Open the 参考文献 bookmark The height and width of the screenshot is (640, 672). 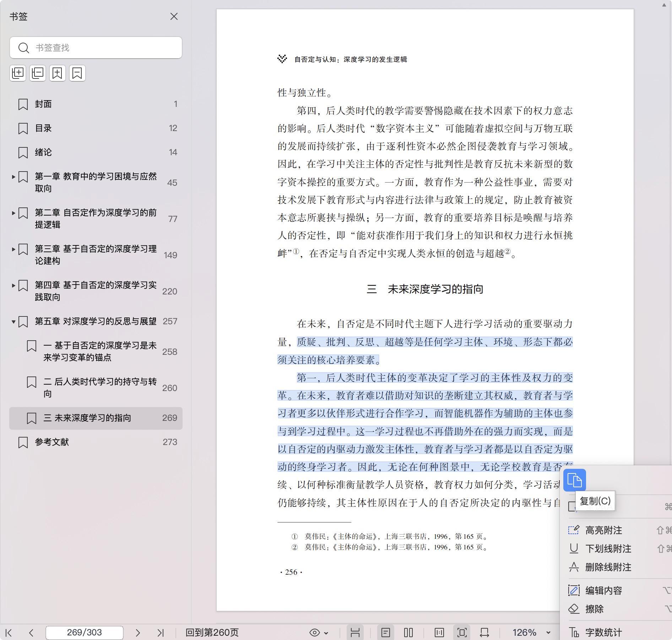coord(52,442)
